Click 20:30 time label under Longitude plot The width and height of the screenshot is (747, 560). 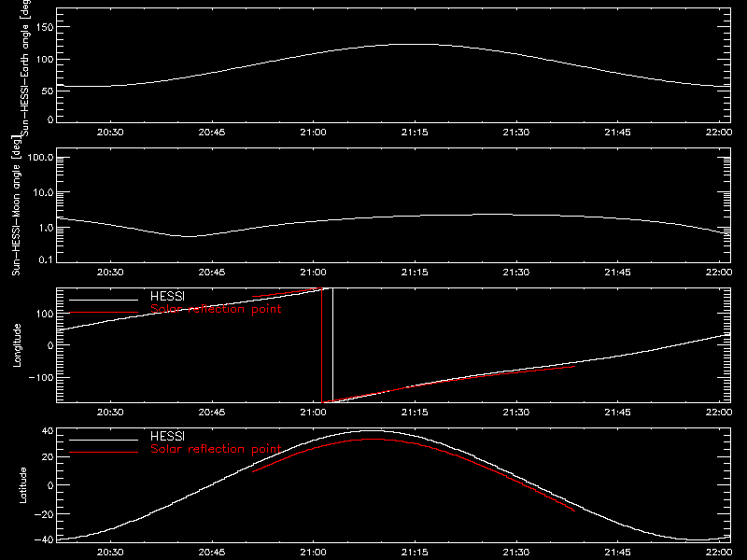(110, 413)
